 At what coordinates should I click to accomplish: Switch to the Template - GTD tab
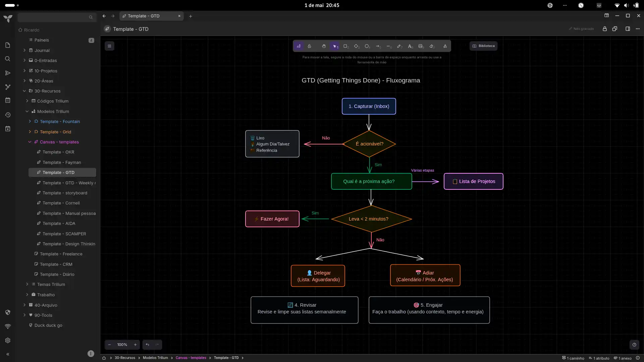click(152, 16)
